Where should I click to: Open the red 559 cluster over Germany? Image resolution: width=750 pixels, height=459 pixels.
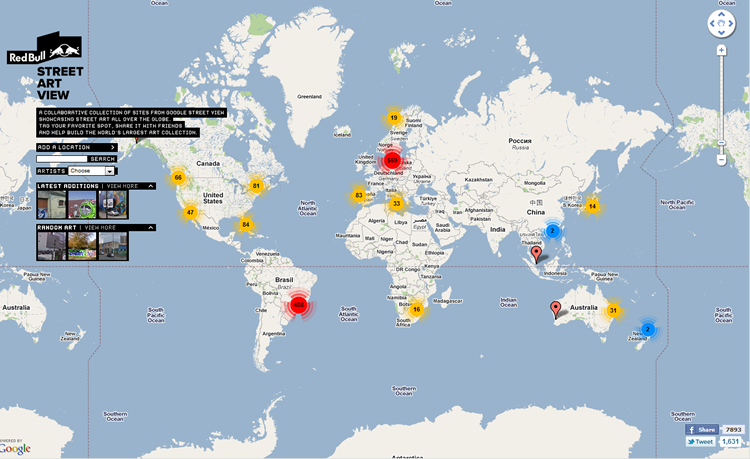click(392, 161)
